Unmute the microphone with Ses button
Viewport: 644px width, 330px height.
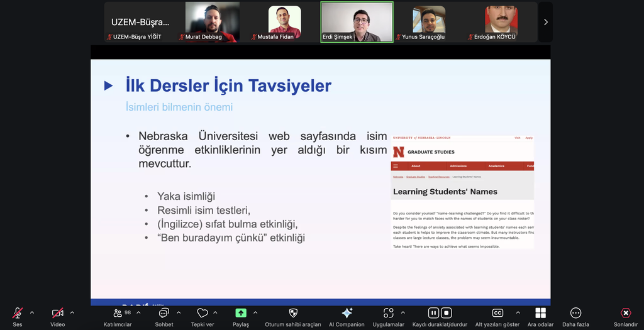click(18, 313)
